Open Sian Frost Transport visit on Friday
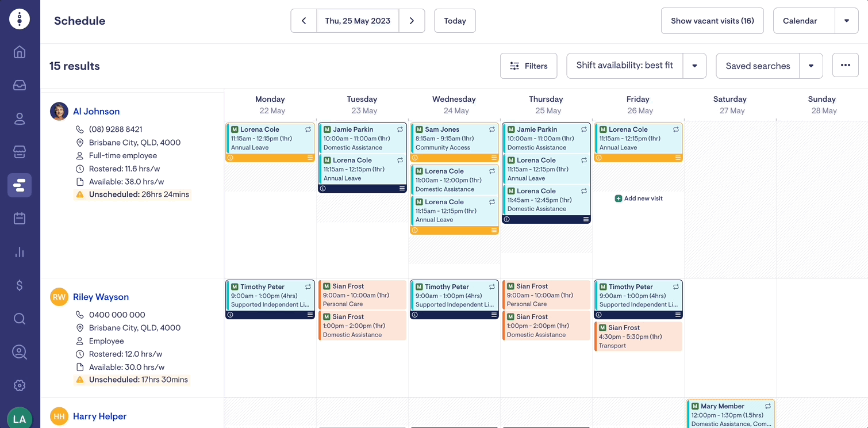The image size is (868, 428). 638,337
